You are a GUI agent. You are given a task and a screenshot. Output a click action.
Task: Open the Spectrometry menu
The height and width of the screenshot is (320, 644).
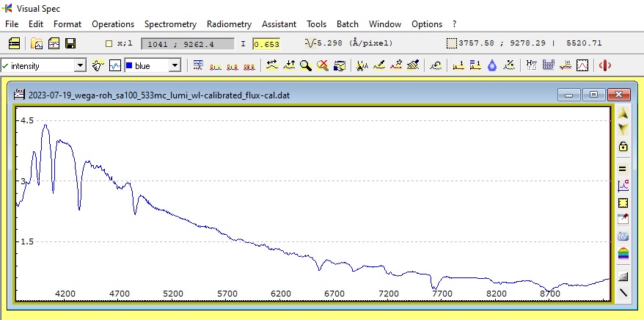pyautogui.click(x=170, y=23)
